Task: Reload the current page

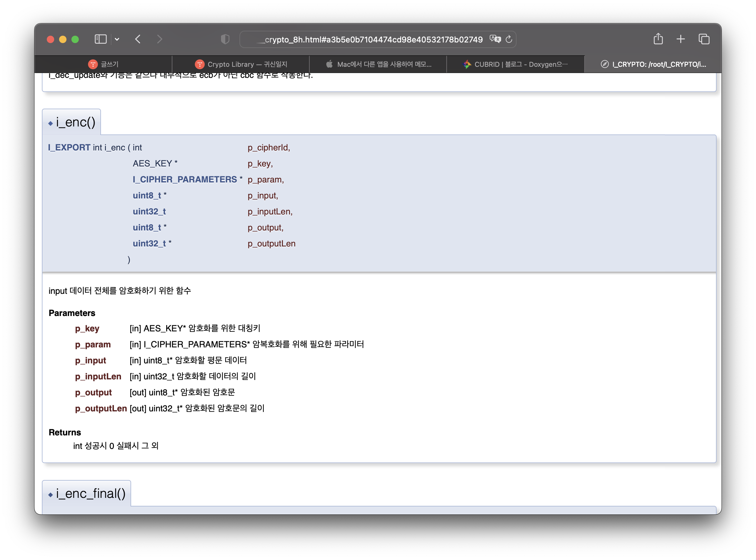Action: point(509,39)
